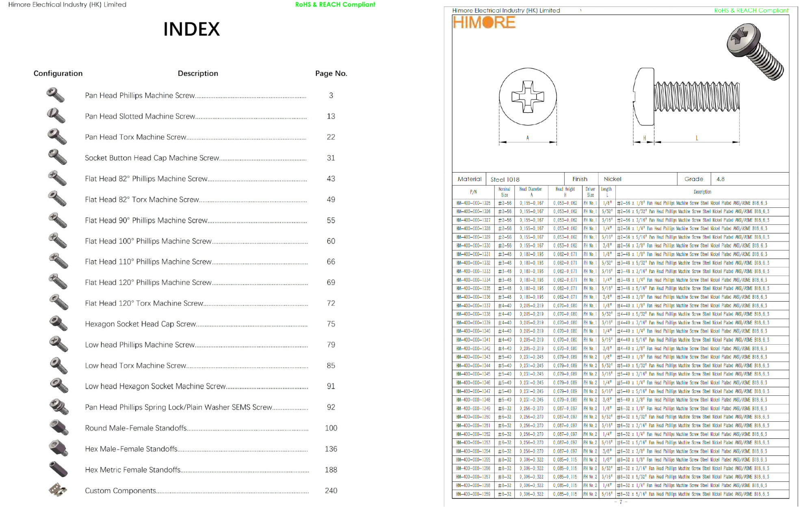Open Pan Head Torx Machine Screw entry
The image size is (812, 507).
point(136,137)
